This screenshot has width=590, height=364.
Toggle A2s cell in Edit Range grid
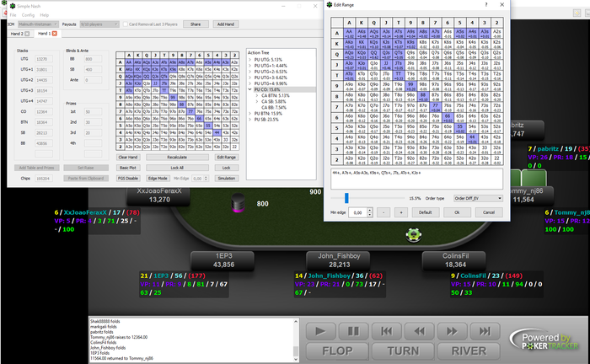click(497, 34)
